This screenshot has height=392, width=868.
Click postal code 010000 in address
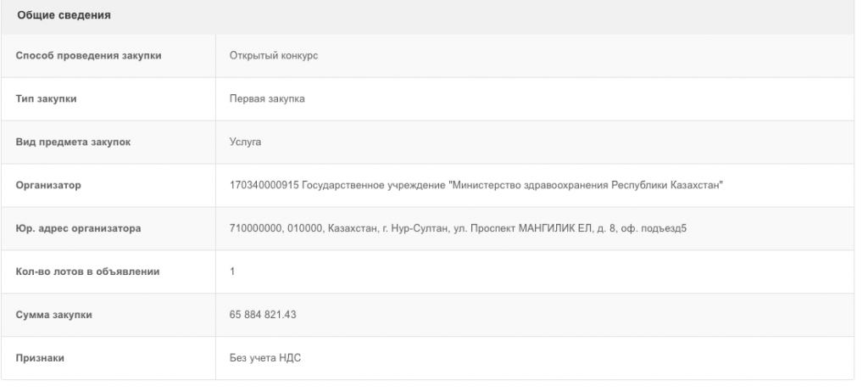(305, 228)
